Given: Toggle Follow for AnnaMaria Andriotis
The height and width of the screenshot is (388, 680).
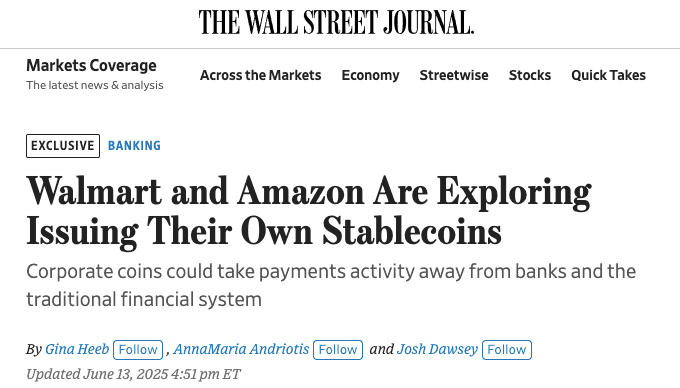Looking at the screenshot, I should (338, 350).
